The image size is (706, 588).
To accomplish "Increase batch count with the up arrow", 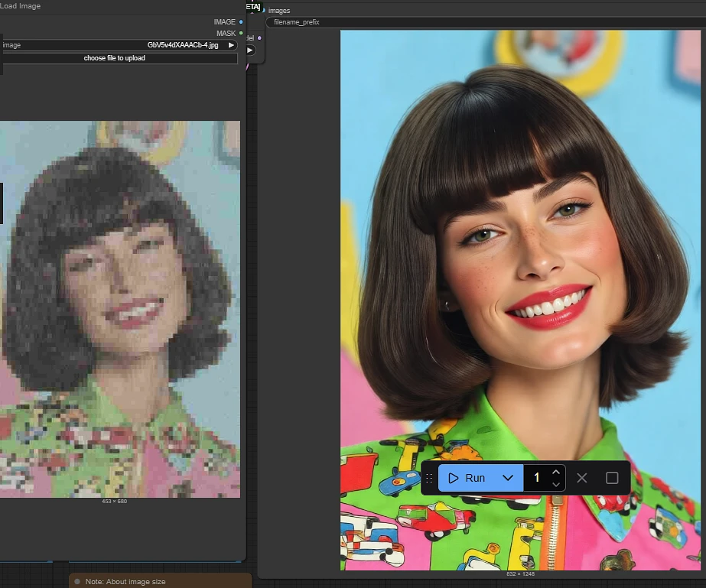I will [x=556, y=472].
